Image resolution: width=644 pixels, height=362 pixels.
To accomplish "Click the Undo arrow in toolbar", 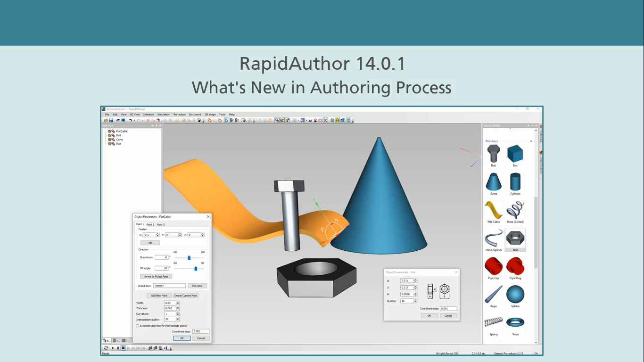I will tap(130, 120).
